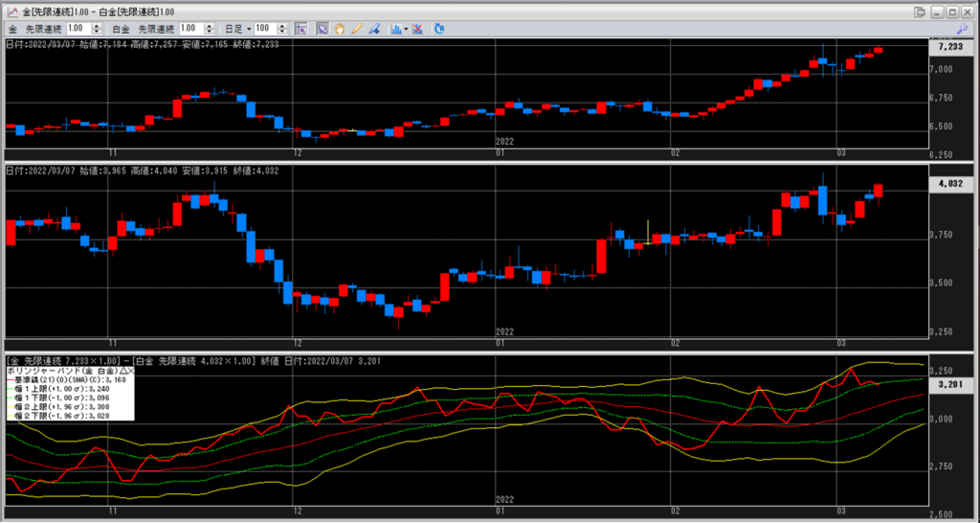
Task: Activate the hand pan tool
Action: (x=339, y=29)
